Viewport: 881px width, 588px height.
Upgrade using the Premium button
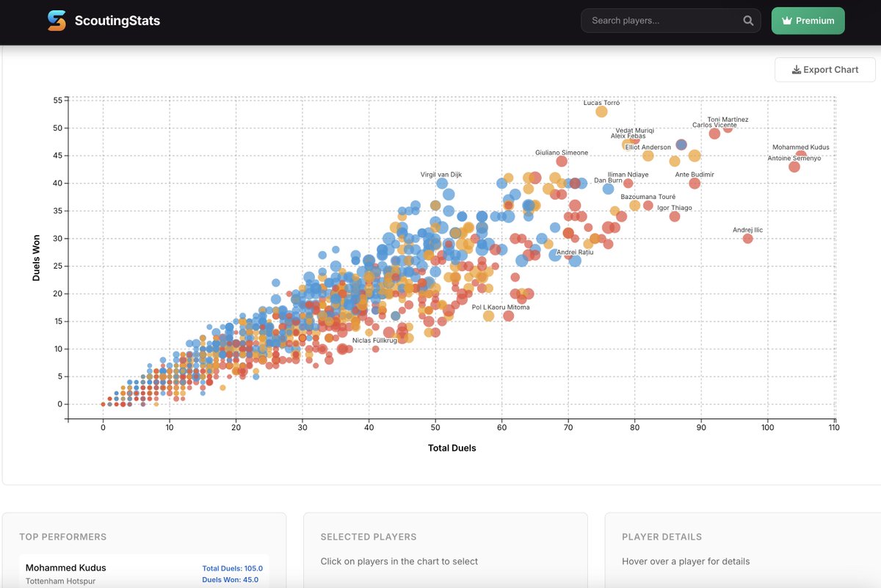coord(808,21)
